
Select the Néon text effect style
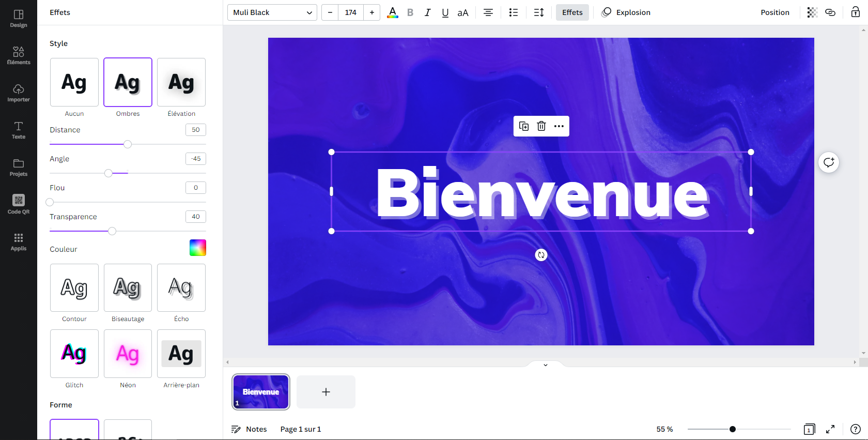[x=128, y=354]
